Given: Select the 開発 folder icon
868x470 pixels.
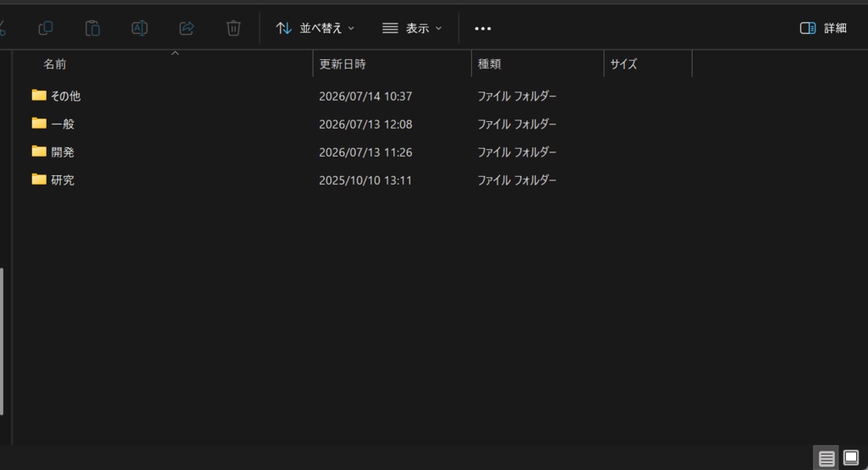Looking at the screenshot, I should pos(39,152).
